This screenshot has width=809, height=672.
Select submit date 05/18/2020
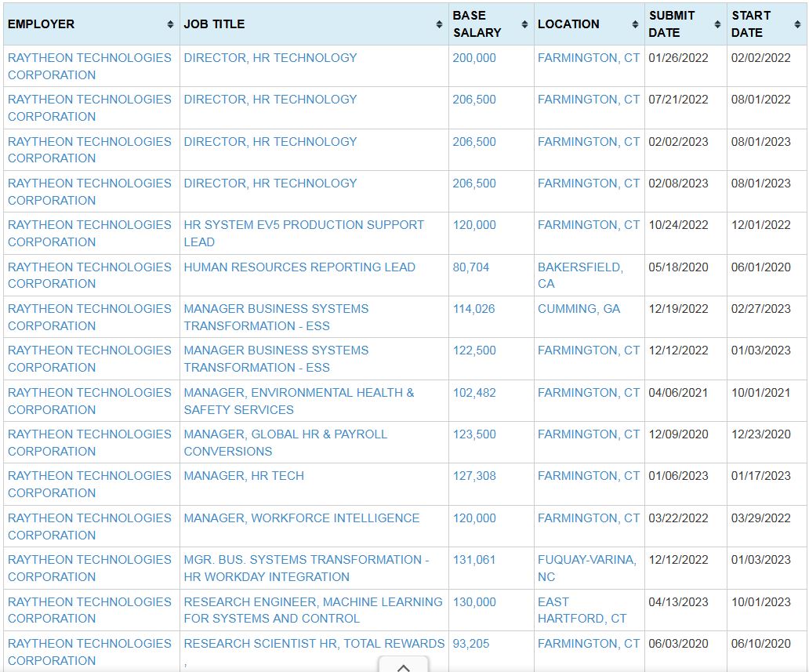pyautogui.click(x=678, y=267)
